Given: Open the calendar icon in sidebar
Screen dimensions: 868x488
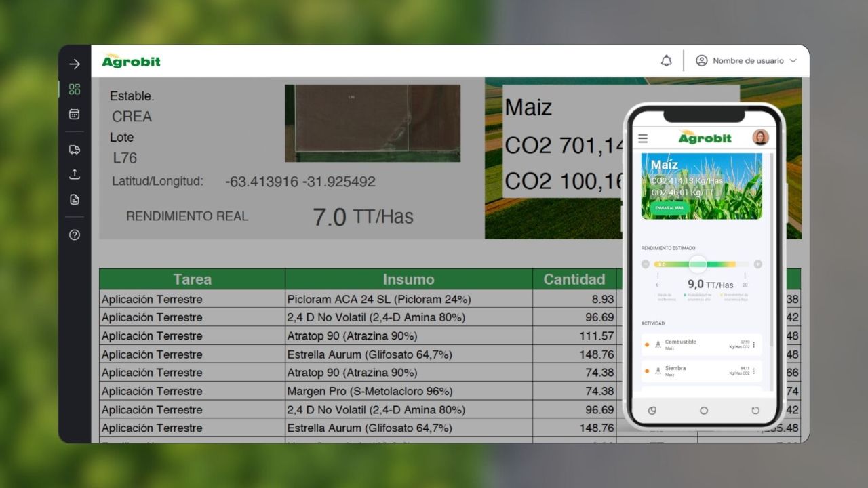Looking at the screenshot, I should [75, 115].
